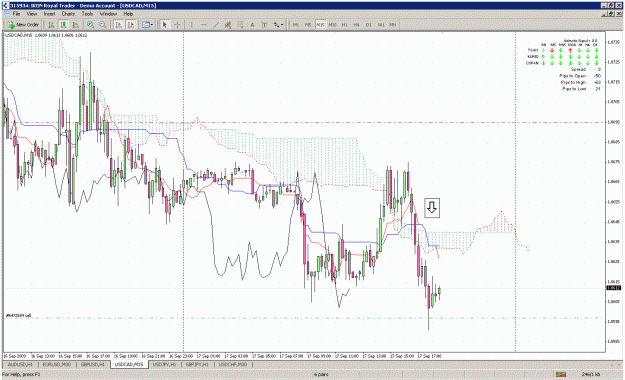Open the File menu
The width and height of the screenshot is (625, 380).
coord(16,14)
